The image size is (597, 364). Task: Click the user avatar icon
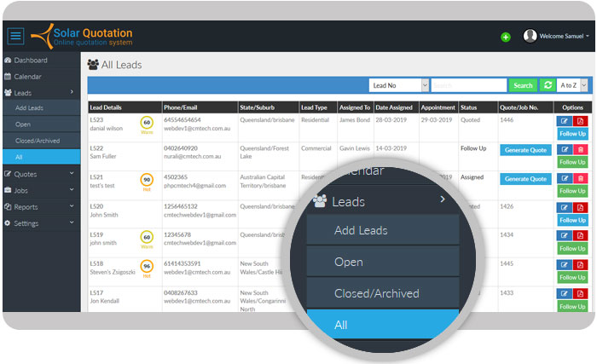click(530, 36)
